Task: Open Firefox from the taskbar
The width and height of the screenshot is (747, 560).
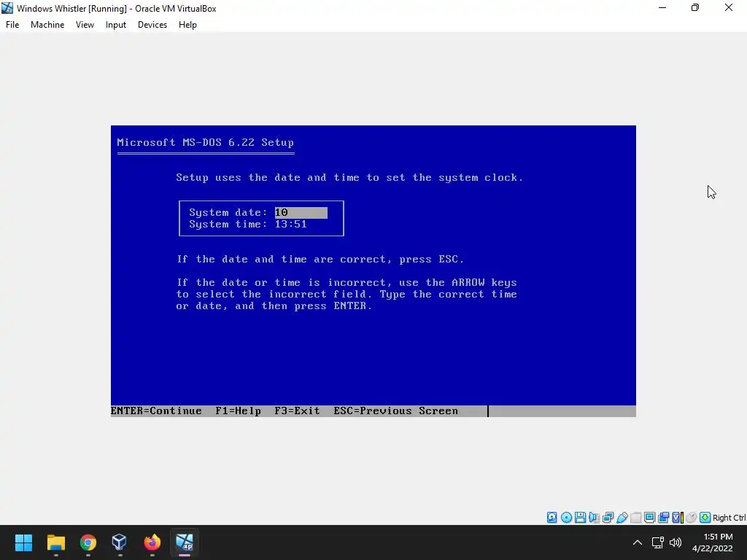Action: click(152, 542)
